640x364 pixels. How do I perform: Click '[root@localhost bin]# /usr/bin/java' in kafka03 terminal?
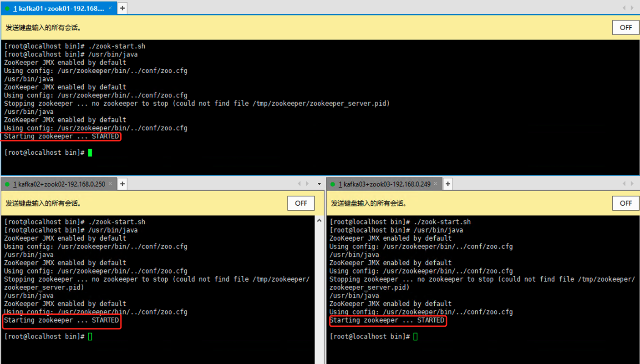pos(396,230)
